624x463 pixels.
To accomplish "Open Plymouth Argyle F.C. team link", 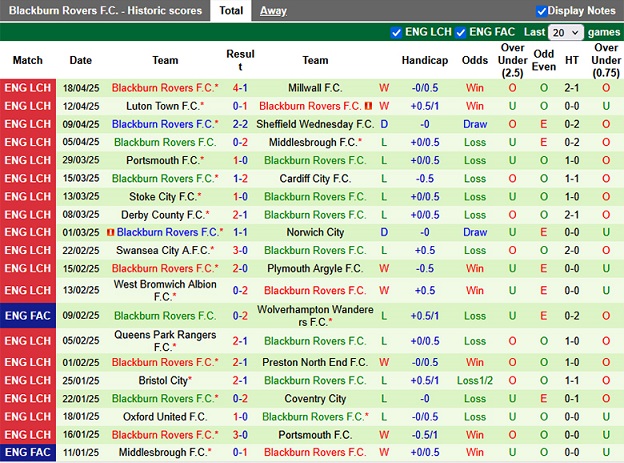I will [315, 268].
